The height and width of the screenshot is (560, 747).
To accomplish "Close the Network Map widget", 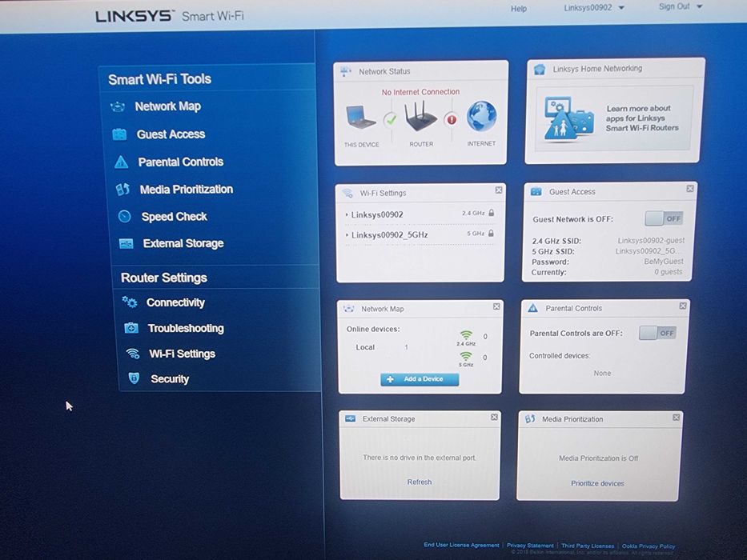I will tap(496, 306).
